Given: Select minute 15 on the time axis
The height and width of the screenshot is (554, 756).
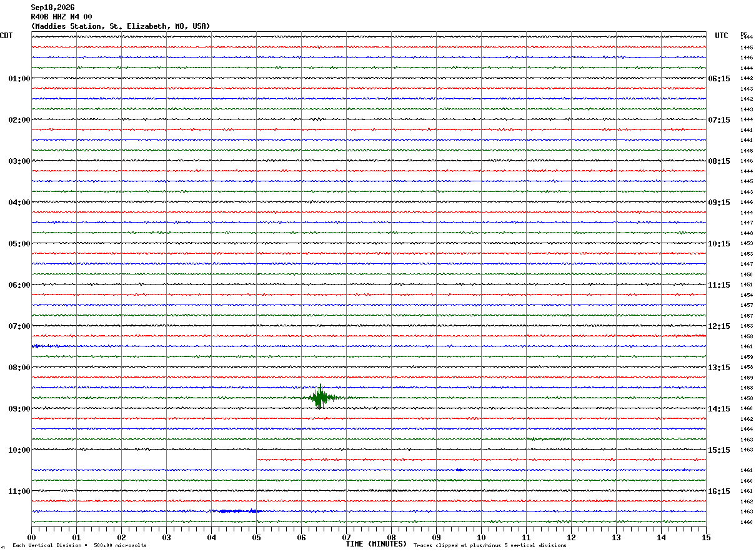Looking at the screenshot, I should [x=706, y=537].
